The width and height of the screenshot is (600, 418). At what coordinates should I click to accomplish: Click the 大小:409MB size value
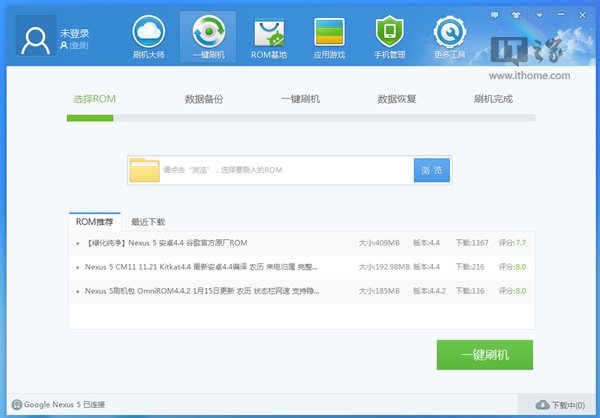pos(379,243)
